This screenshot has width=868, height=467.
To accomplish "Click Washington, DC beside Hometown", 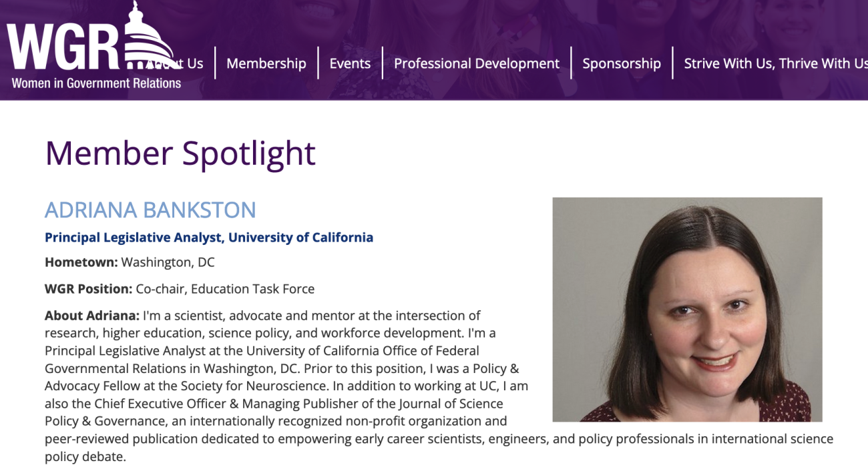I will (x=168, y=262).
